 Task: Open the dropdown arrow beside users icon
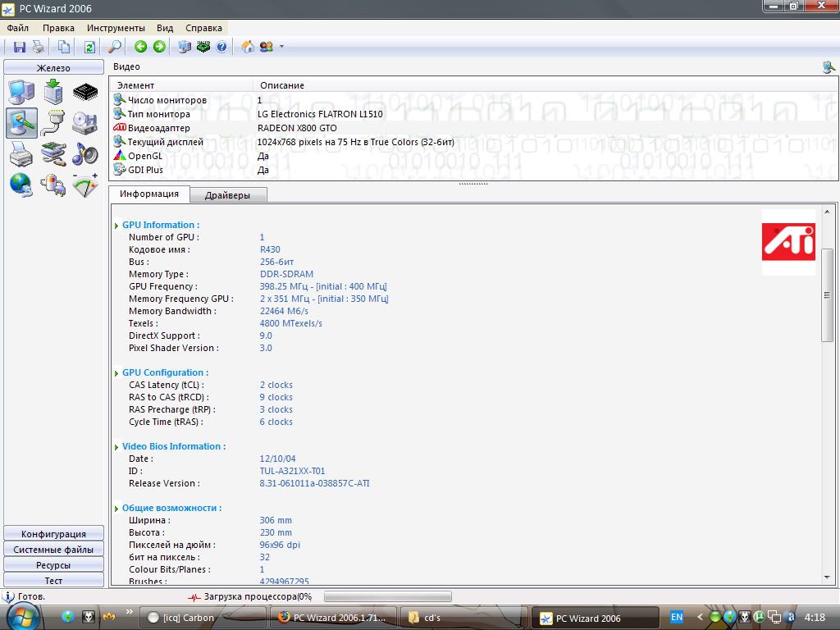click(x=282, y=47)
